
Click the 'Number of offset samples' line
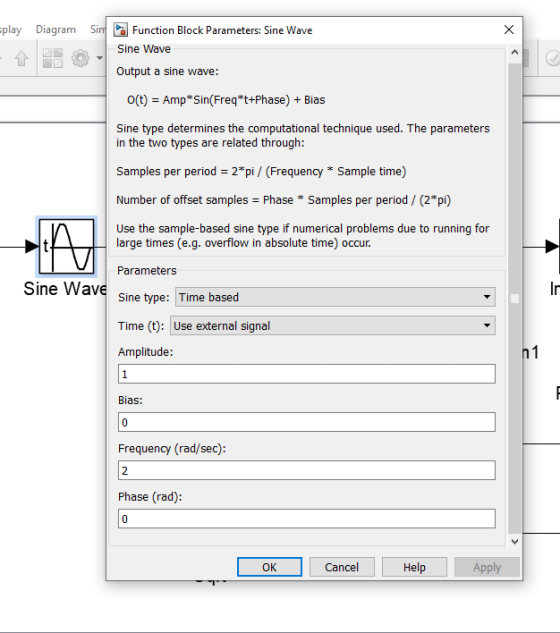pyautogui.click(x=284, y=200)
